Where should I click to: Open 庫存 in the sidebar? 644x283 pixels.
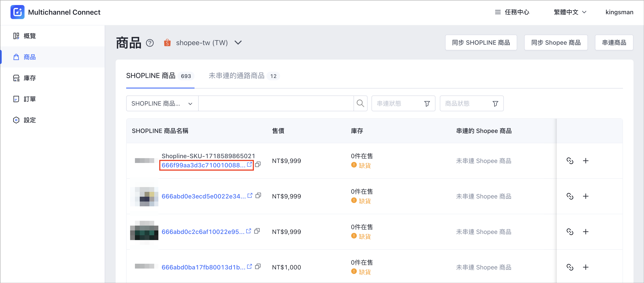pos(53,78)
